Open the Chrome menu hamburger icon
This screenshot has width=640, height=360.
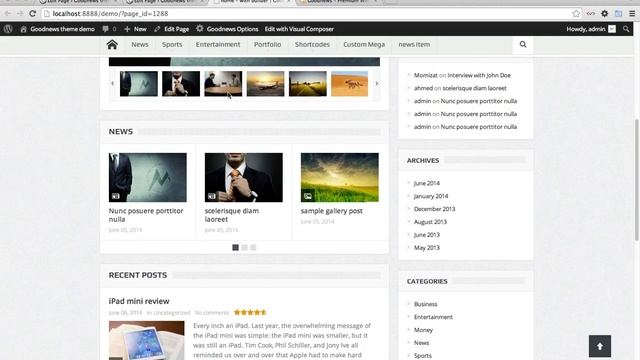[x=632, y=13]
